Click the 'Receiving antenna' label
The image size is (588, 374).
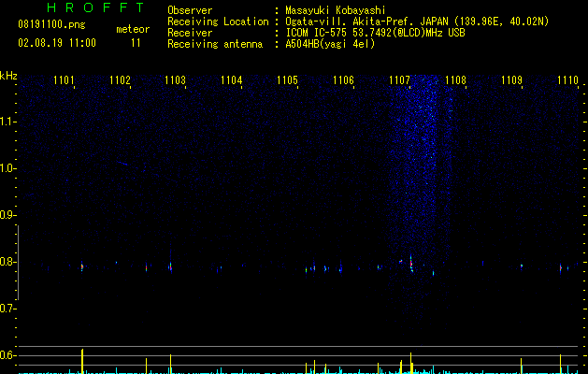click(215, 44)
